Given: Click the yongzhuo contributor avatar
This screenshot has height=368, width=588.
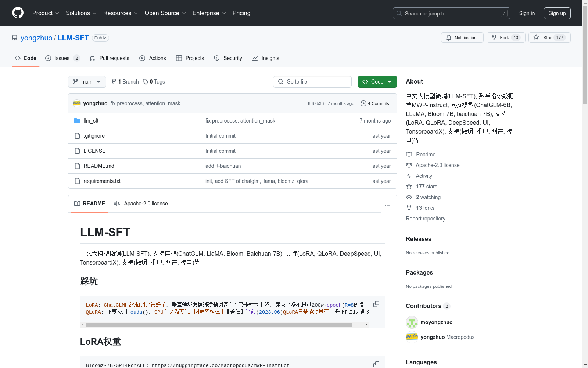Looking at the screenshot, I should coord(412,337).
